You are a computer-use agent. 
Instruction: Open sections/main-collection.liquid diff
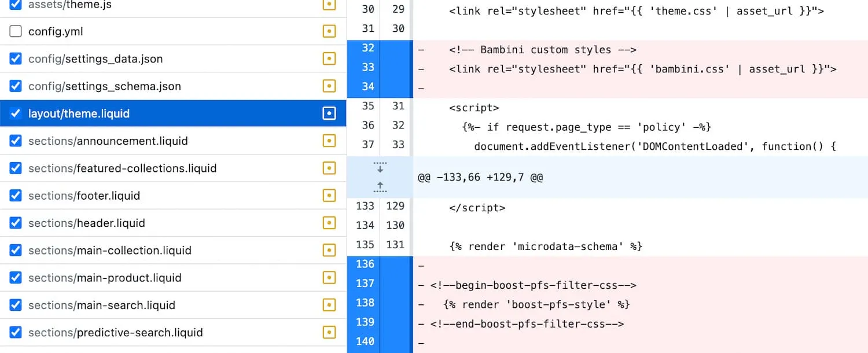pos(173,251)
